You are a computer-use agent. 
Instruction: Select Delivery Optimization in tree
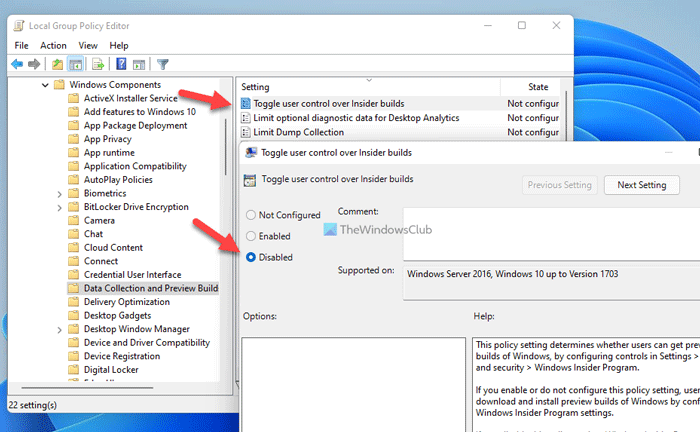click(x=127, y=302)
